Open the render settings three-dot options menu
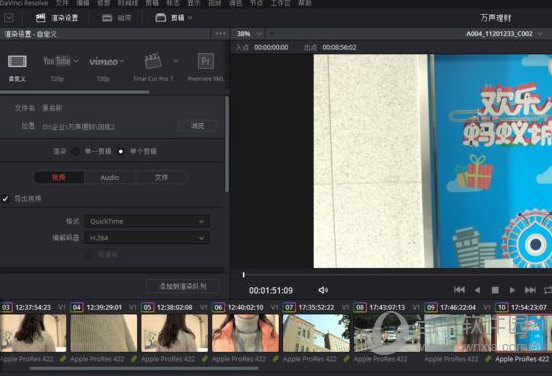The height and width of the screenshot is (376, 552). 221,34
